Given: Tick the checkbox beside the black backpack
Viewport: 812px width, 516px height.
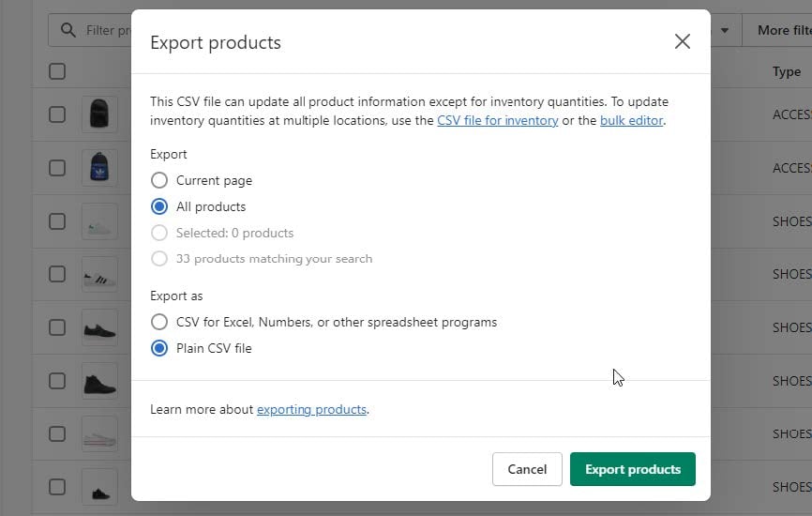Looking at the screenshot, I should click(x=57, y=114).
